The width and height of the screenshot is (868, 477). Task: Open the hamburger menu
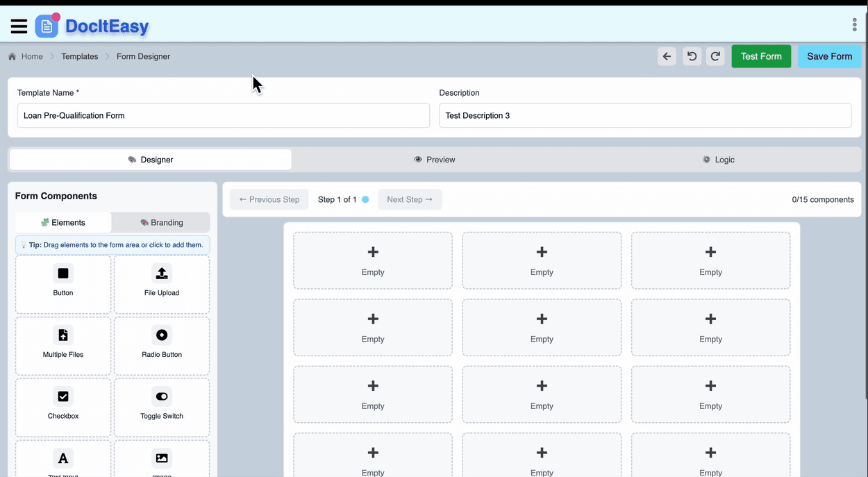[19, 26]
